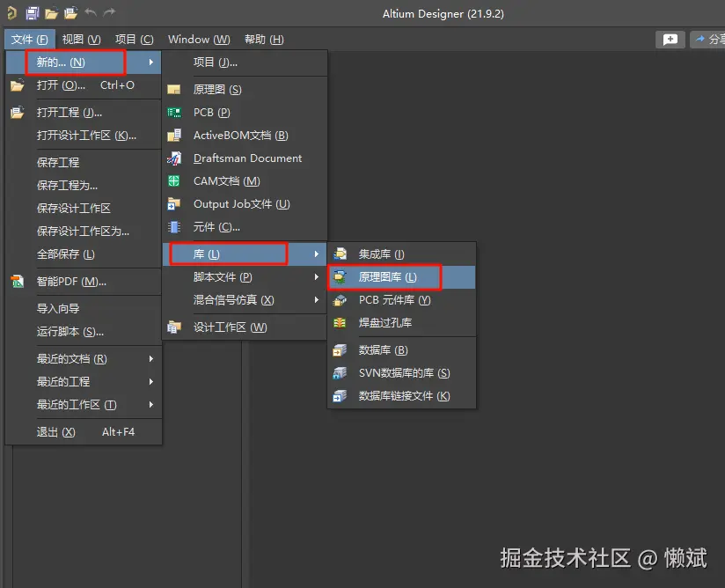Image resolution: width=725 pixels, height=588 pixels.
Task: Click the undo arrow icon
Action: [90, 12]
